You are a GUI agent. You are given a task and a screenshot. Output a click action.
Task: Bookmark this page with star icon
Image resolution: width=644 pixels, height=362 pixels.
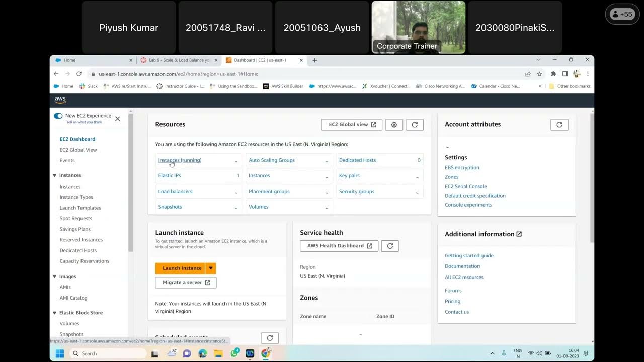[x=539, y=74]
